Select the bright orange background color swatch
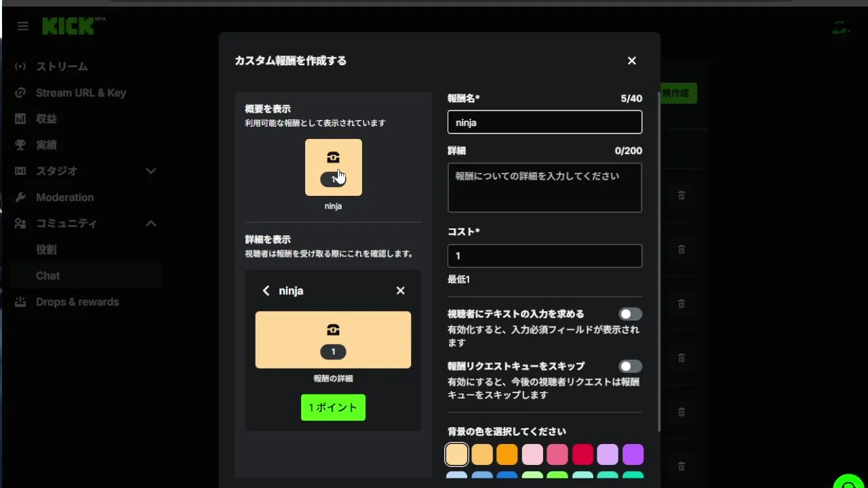Screen dimensions: 868x488 tap(507, 454)
